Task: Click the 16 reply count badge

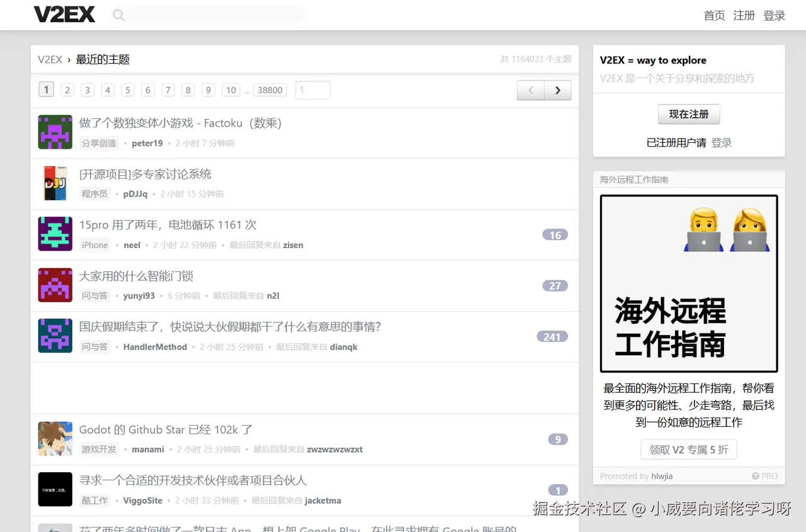Action: (555, 234)
